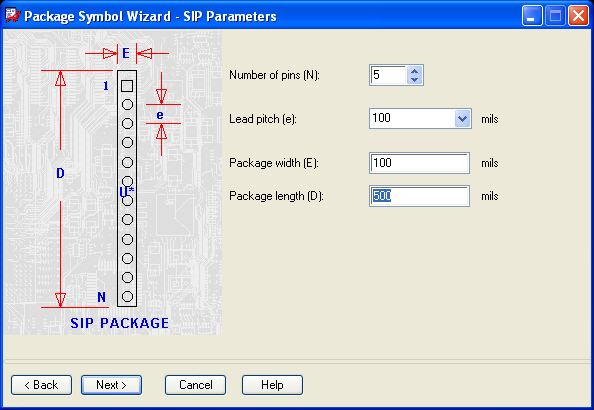Image resolution: width=594 pixels, height=410 pixels.
Task: Cancel the package symbol wizard
Action: tap(195, 385)
